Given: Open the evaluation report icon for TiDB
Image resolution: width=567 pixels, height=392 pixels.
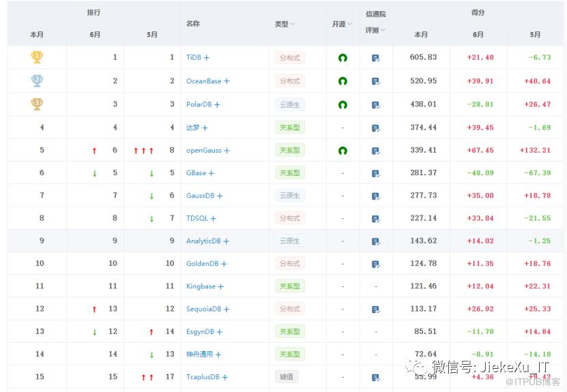Looking at the screenshot, I should tap(376, 58).
